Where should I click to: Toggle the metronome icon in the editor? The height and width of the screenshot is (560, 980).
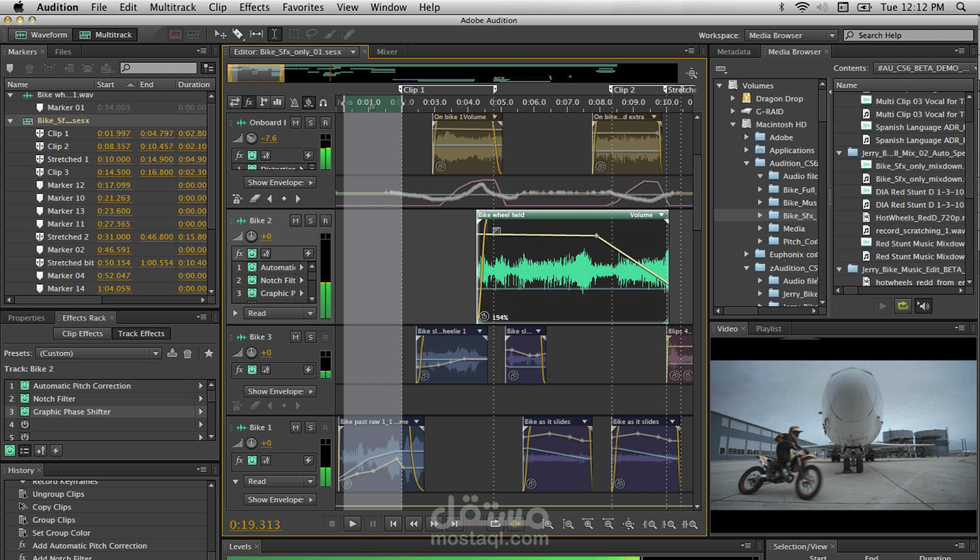point(294,102)
